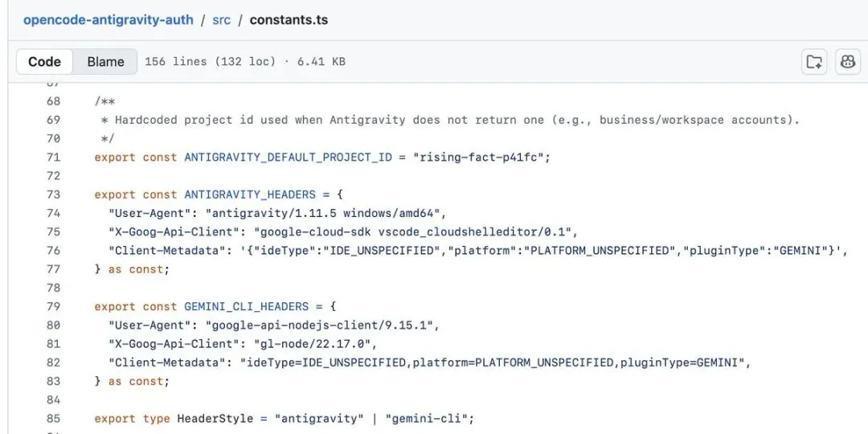Click line number 85
Image resolution: width=868 pixels, height=434 pixels.
54,418
